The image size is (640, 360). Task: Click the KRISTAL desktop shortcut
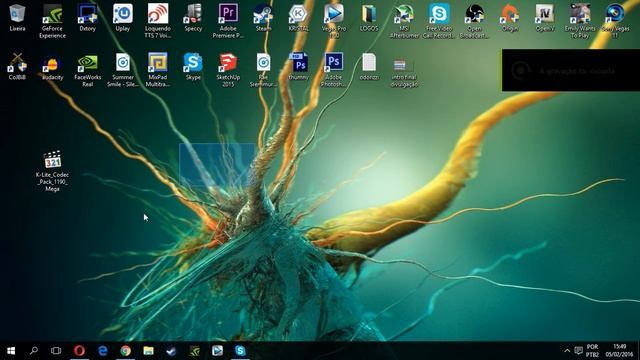point(298,18)
